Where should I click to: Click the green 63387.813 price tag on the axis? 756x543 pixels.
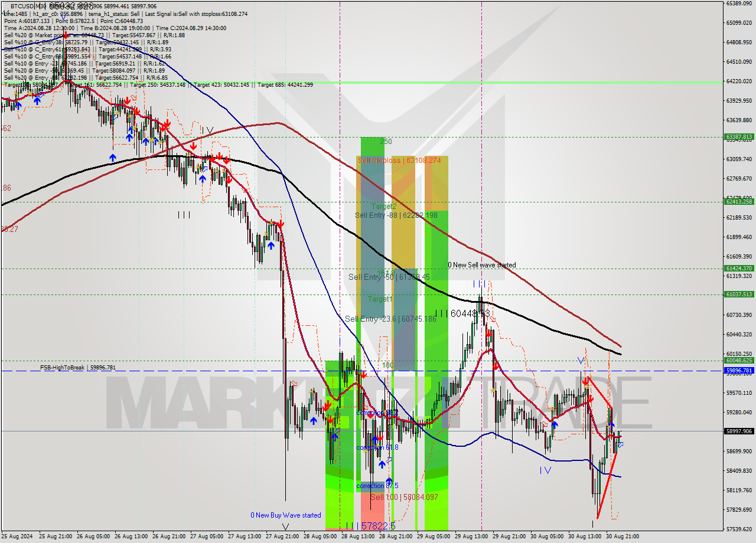click(739, 137)
